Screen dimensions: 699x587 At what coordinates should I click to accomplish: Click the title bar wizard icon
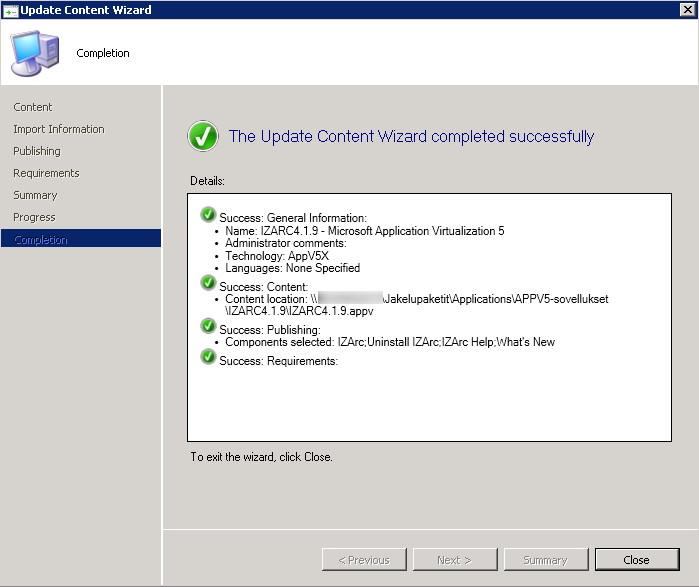click(x=10, y=10)
